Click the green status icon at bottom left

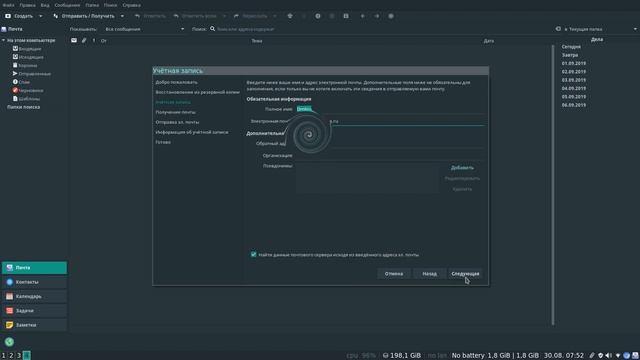[9, 342]
